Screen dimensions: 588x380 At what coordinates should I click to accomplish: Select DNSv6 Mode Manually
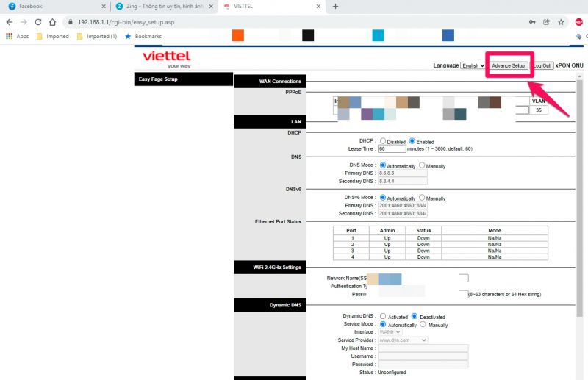tap(422, 197)
